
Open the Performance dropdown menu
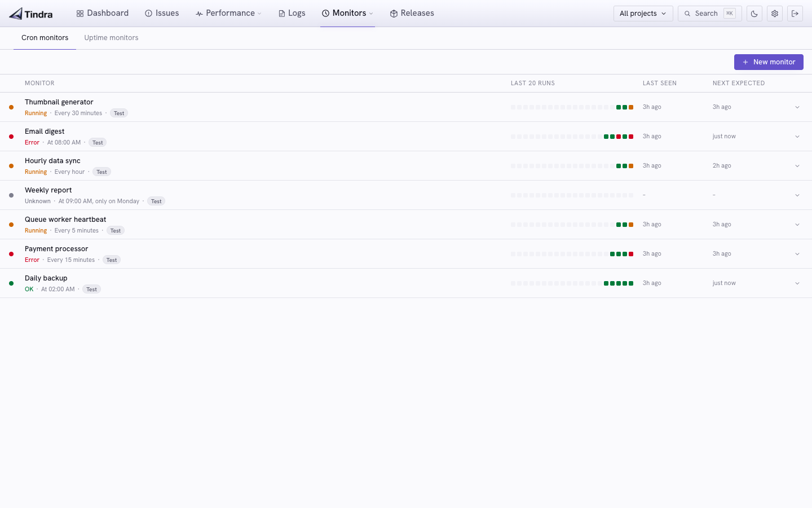tap(228, 13)
